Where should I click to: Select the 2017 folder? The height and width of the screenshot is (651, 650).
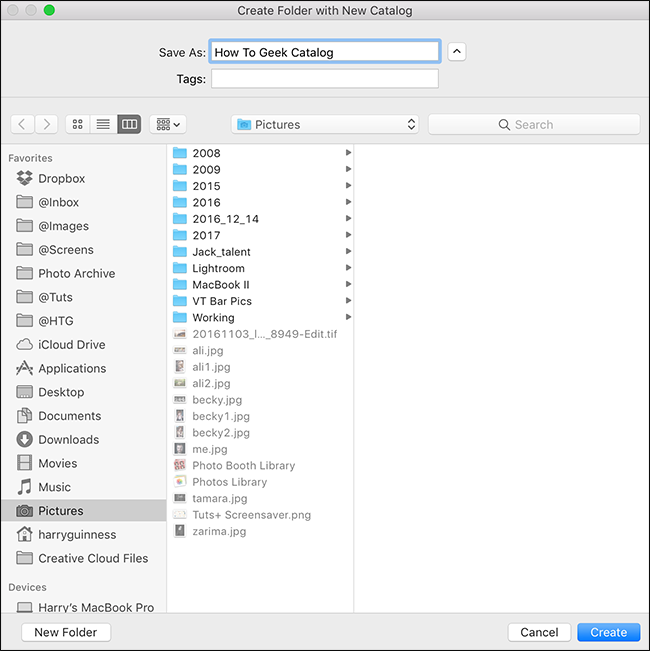tap(206, 236)
